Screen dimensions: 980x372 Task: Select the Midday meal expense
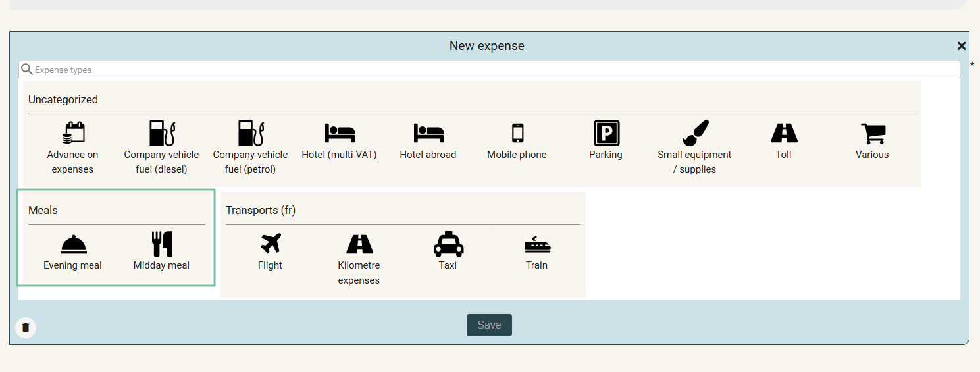[x=161, y=245]
